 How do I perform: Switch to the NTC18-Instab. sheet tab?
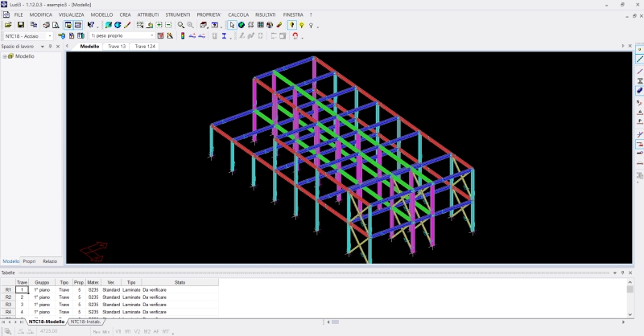click(85, 322)
